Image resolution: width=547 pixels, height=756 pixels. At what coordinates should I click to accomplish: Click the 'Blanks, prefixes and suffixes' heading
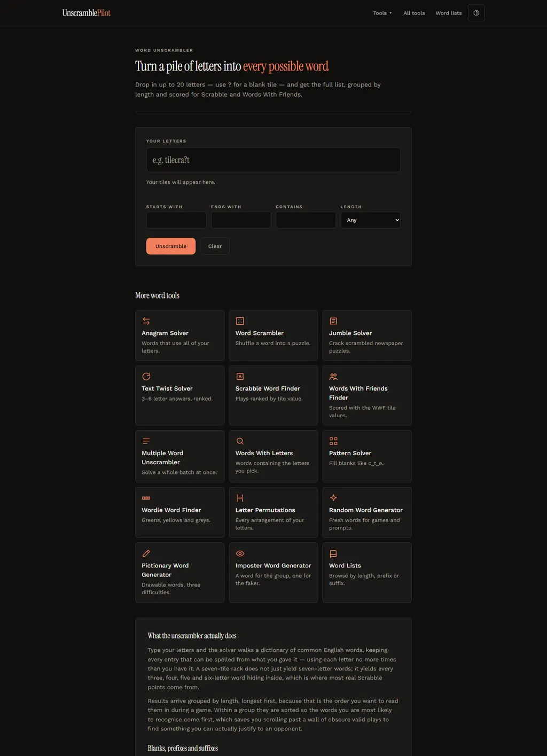coord(183,748)
